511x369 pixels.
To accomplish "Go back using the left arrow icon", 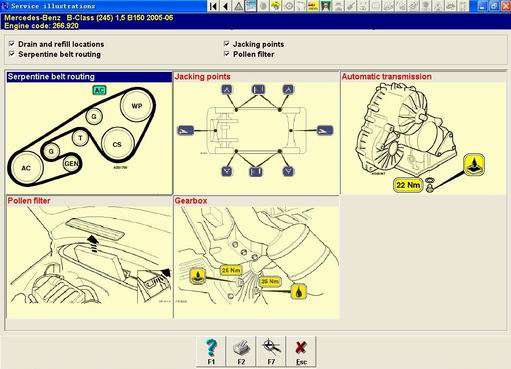I will (226, 6).
